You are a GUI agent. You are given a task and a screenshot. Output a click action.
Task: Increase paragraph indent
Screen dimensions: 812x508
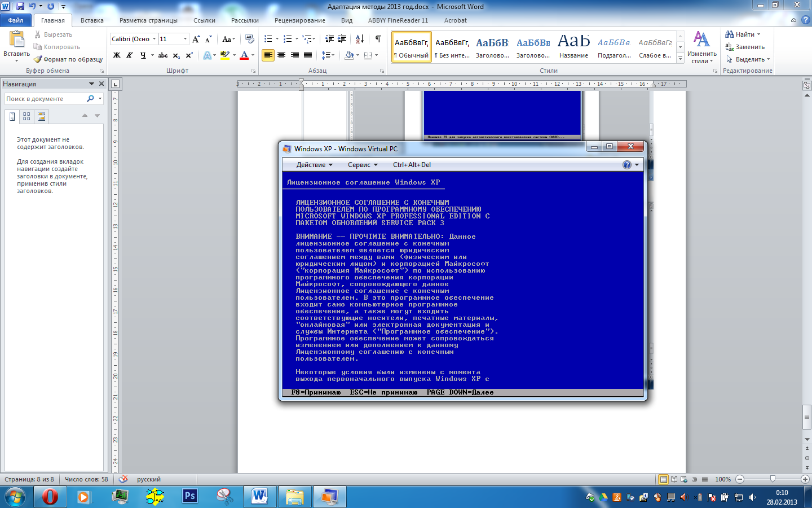pyautogui.click(x=342, y=39)
